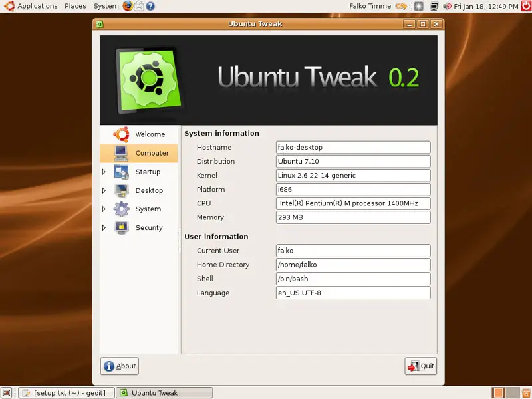This screenshot has width=532, height=399.
Task: Click the Ubuntu Tweak window menu icon
Action: (99, 24)
